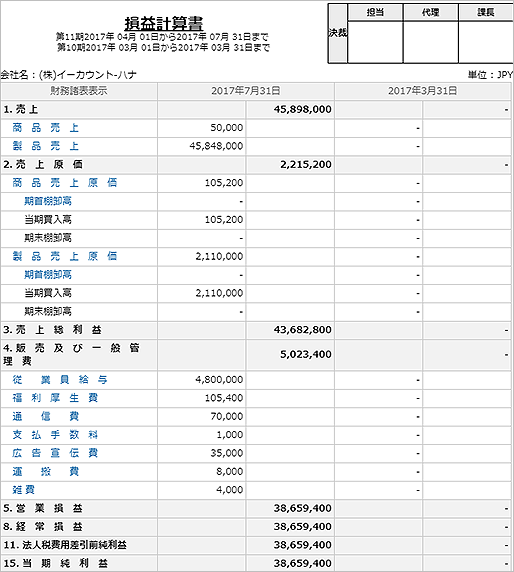514x572 pixels.
Task: Click the 1,000 amount for 支払手数料
Action: (229, 434)
